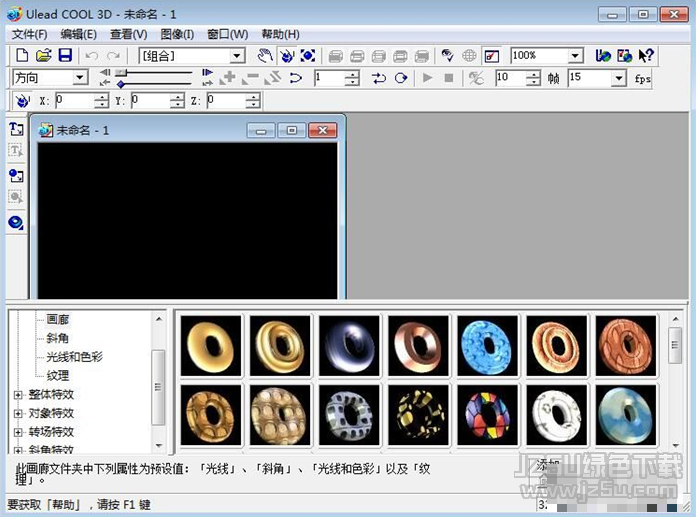Expand the 整体特效 tree node
The height and width of the screenshot is (517, 696).
tap(18, 395)
